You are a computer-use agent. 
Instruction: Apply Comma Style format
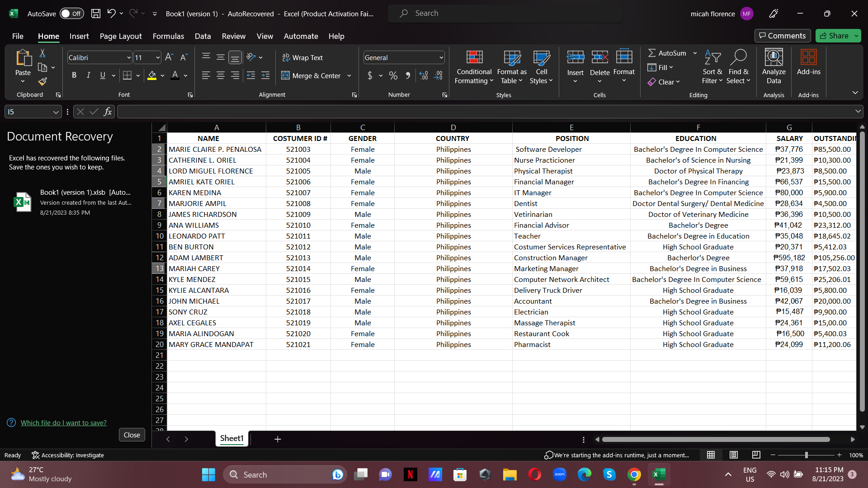pos(408,75)
